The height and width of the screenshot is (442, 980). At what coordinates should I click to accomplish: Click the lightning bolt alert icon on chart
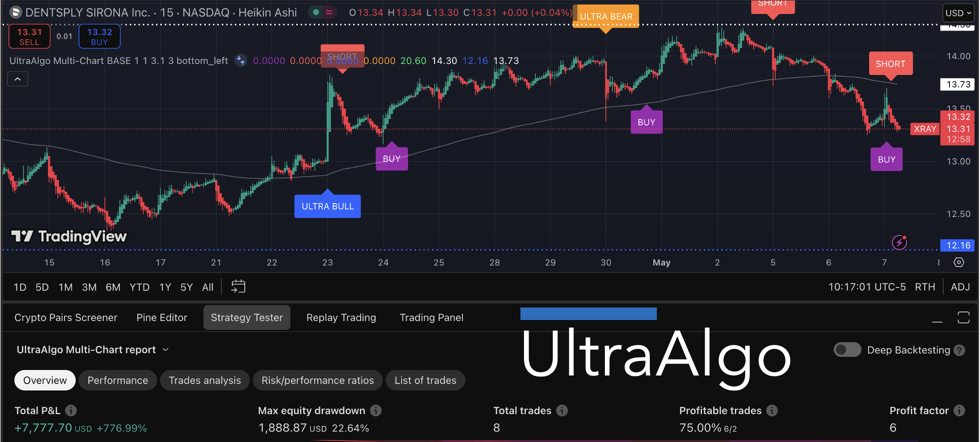(x=900, y=242)
